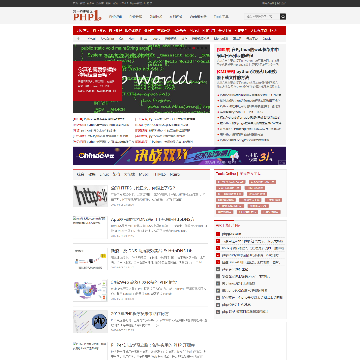Screen dimensions: 360x360
Task: Open the Hello World hero banner
Action: point(141,79)
